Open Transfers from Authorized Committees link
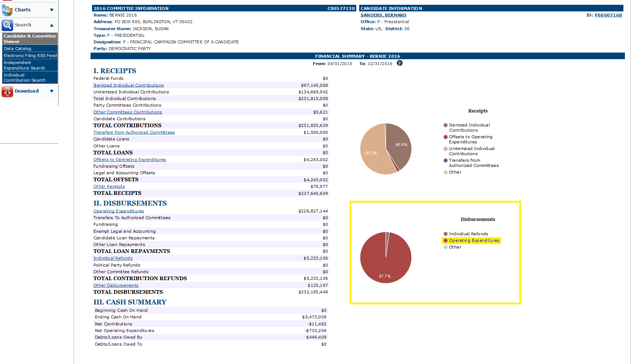The image size is (640, 364). pos(134,132)
